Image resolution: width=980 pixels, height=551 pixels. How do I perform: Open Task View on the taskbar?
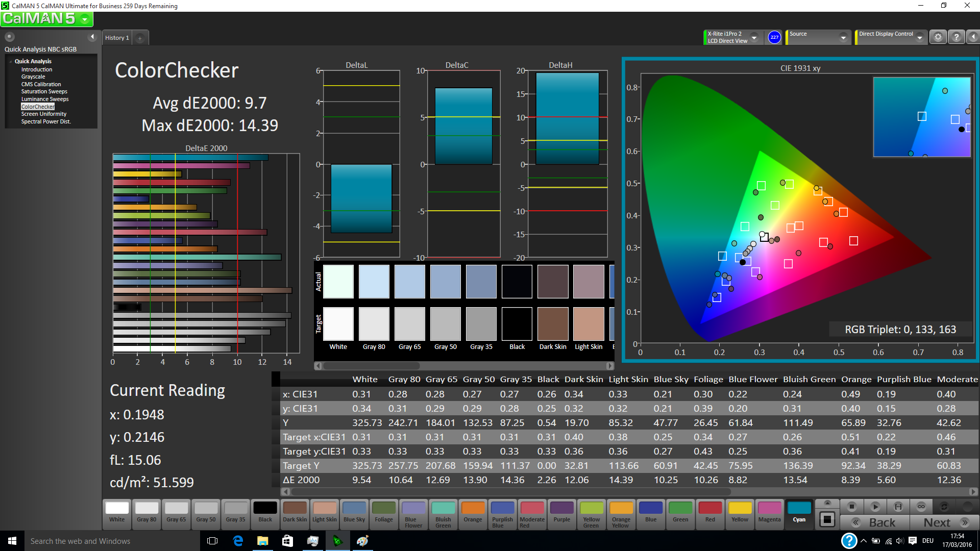point(212,541)
